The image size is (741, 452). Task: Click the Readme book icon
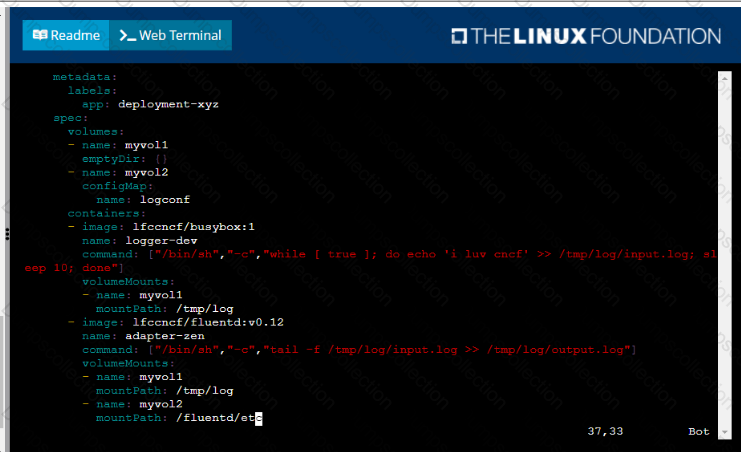click(x=40, y=35)
